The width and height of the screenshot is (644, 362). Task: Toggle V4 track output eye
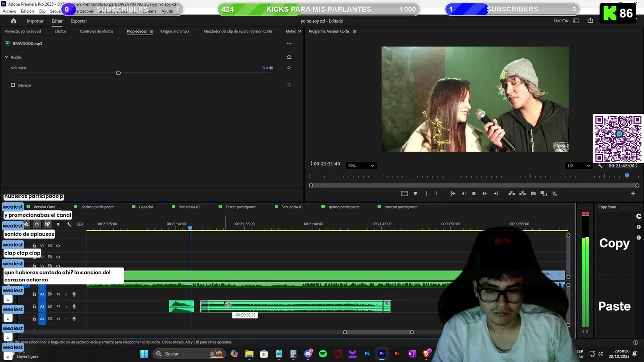click(x=58, y=246)
